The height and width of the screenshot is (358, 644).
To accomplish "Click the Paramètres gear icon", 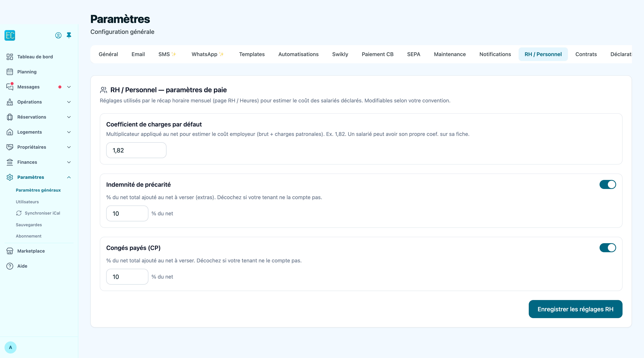I will coord(10,177).
